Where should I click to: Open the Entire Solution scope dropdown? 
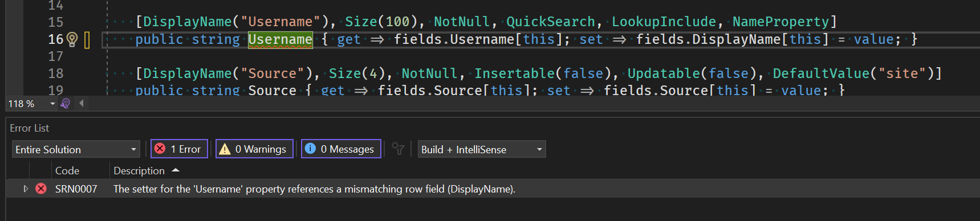[x=76, y=149]
